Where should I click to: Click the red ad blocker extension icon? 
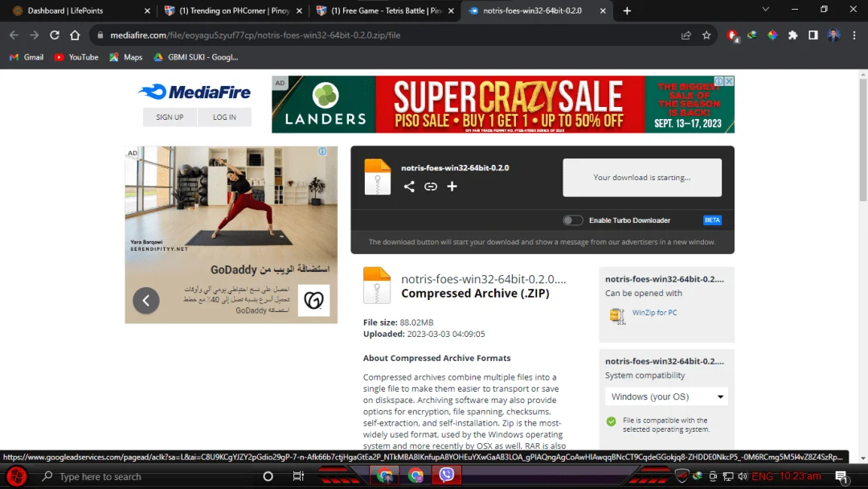[732, 35]
